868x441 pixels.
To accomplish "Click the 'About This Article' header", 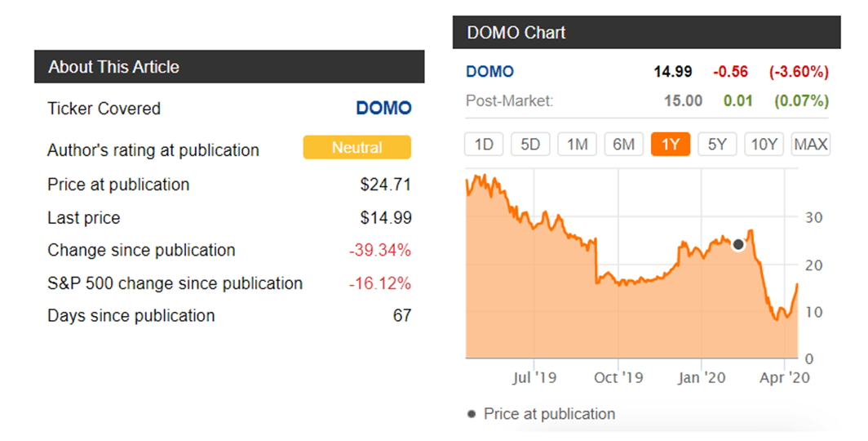I will coord(114,67).
